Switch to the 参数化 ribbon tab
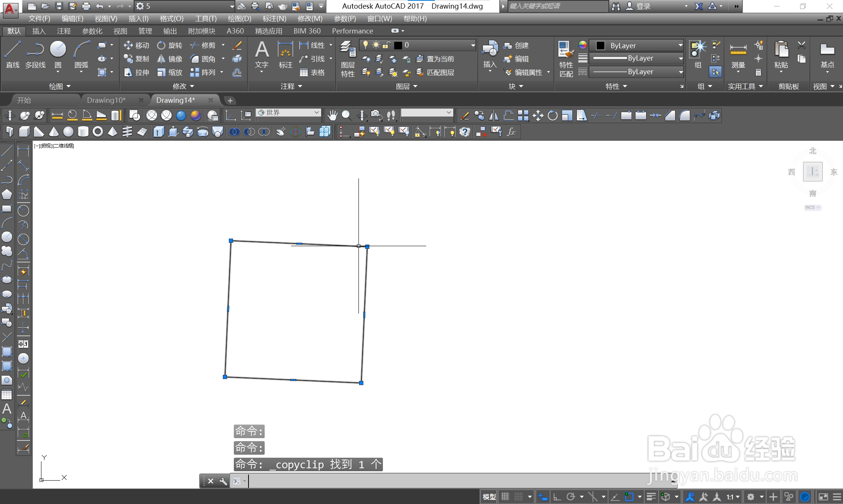The image size is (843, 504). [92, 31]
